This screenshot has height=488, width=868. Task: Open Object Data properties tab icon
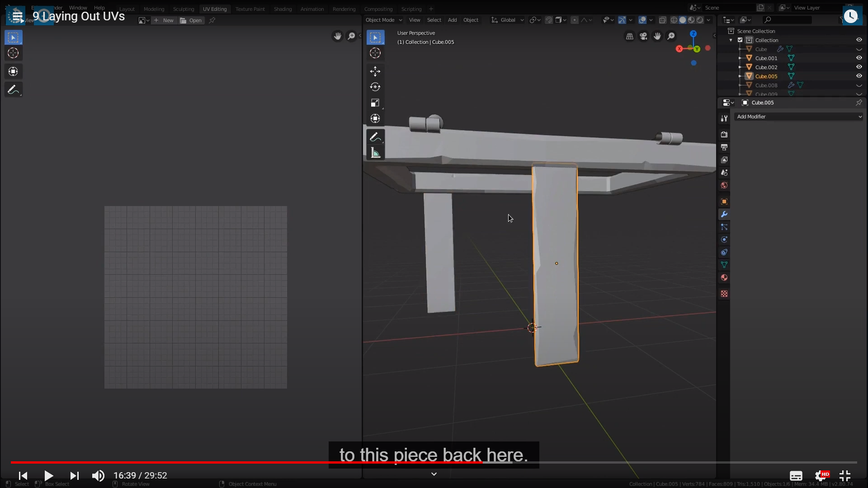(x=724, y=265)
